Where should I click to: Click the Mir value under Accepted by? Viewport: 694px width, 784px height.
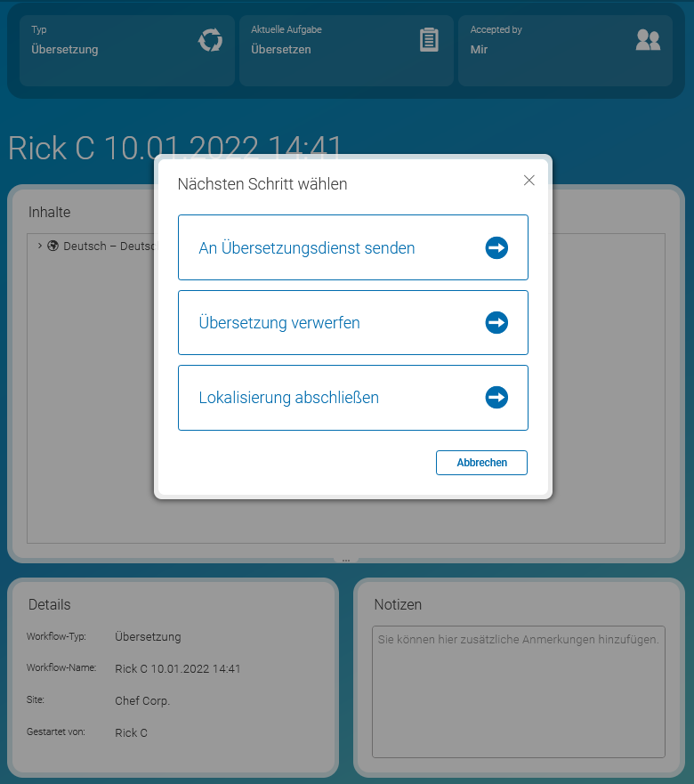(479, 50)
